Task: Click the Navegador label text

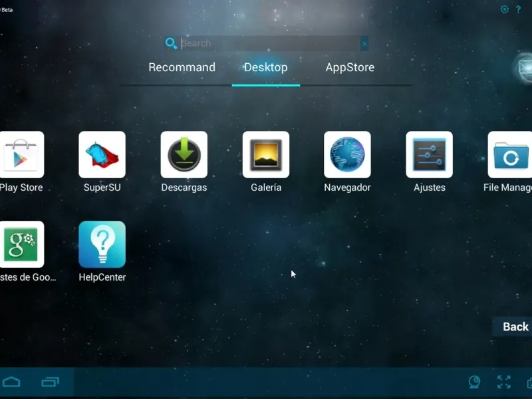Action: pos(347,188)
